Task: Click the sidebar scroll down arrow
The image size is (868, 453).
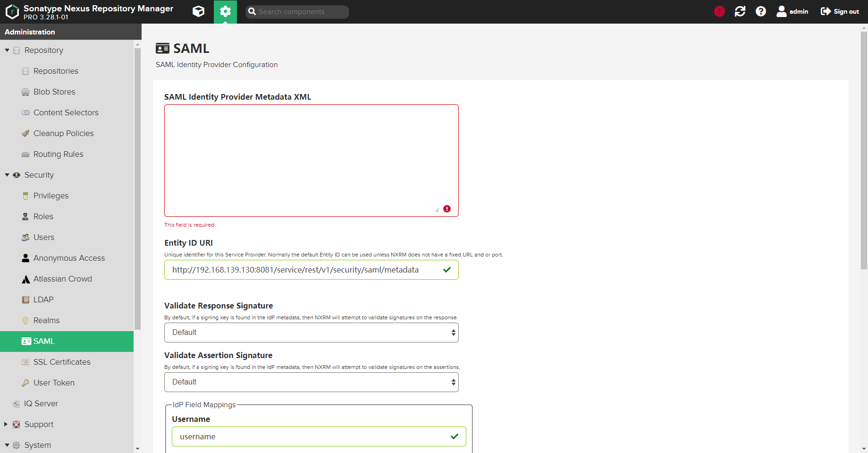Action: click(137, 449)
